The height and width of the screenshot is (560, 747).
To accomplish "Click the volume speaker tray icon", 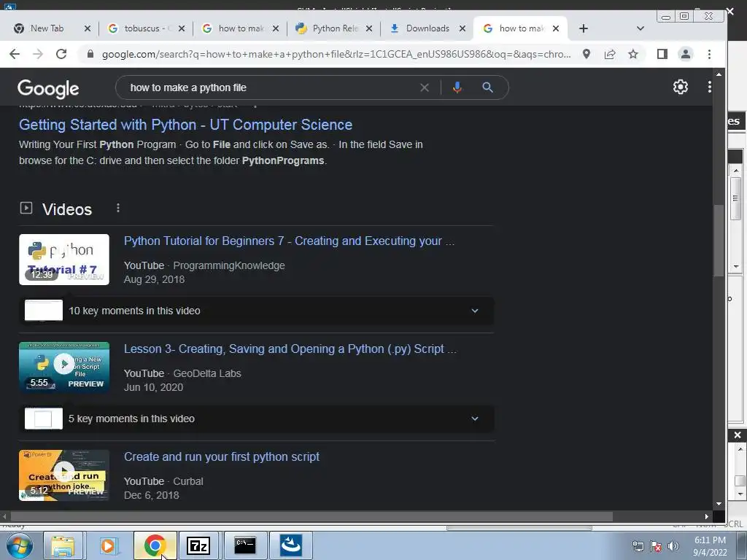I will tap(673, 546).
